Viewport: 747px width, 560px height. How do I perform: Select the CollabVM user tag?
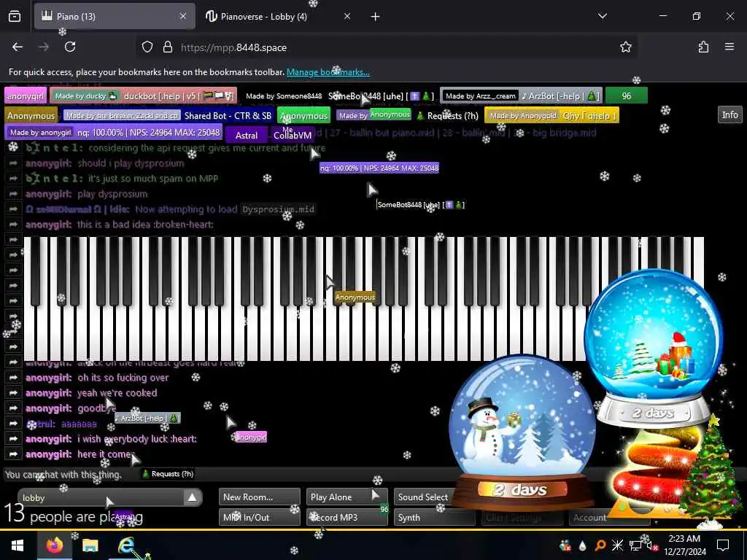(293, 135)
